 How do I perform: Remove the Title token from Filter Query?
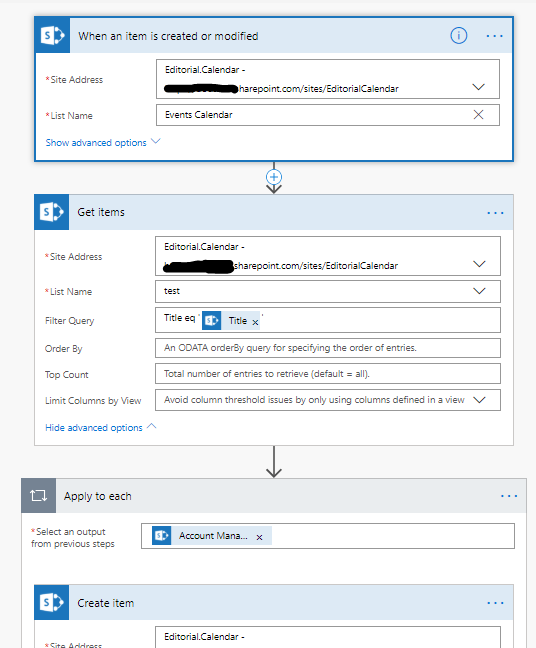click(x=255, y=322)
